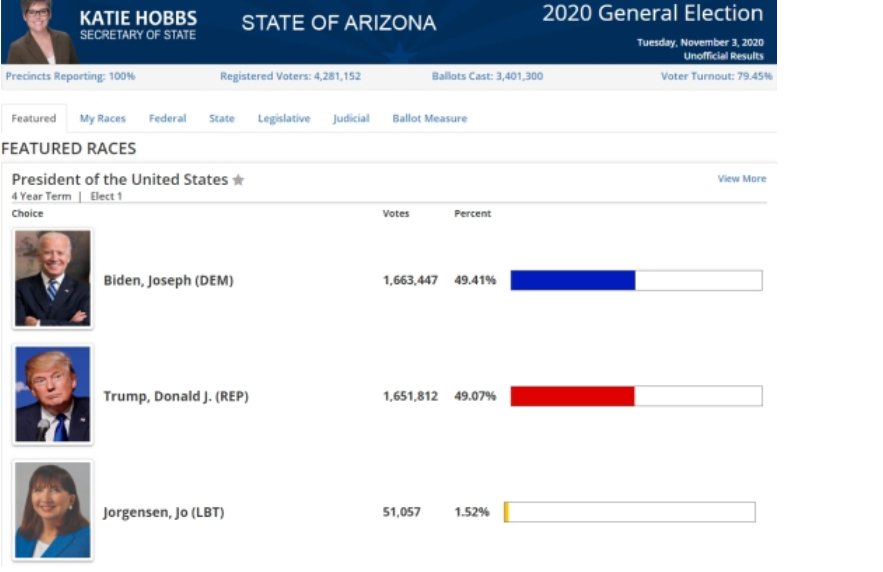
Task: Open the State tab
Action: [222, 119]
